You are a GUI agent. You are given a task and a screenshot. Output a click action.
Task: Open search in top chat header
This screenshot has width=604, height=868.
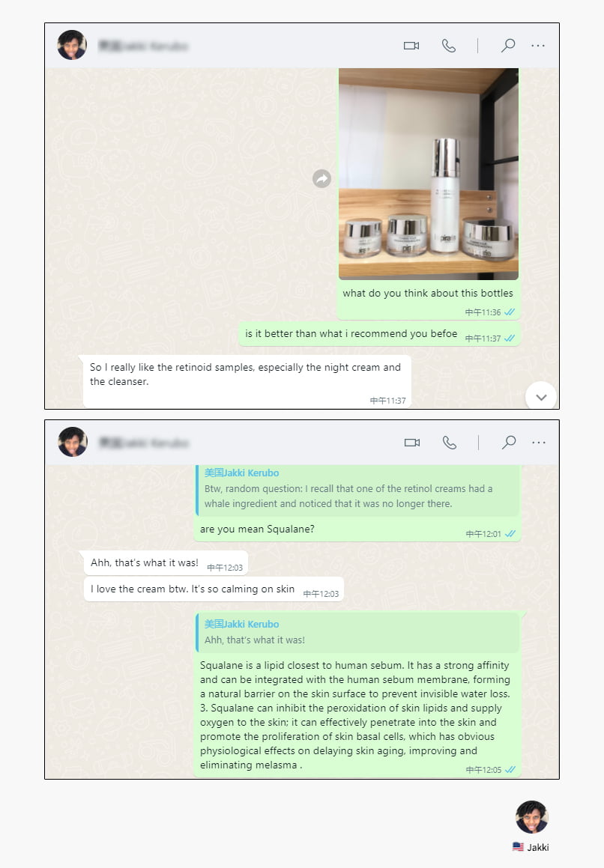[x=508, y=46]
